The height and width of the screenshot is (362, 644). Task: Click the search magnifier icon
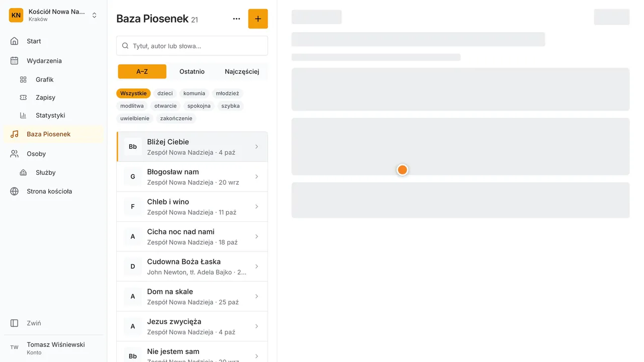[126, 46]
